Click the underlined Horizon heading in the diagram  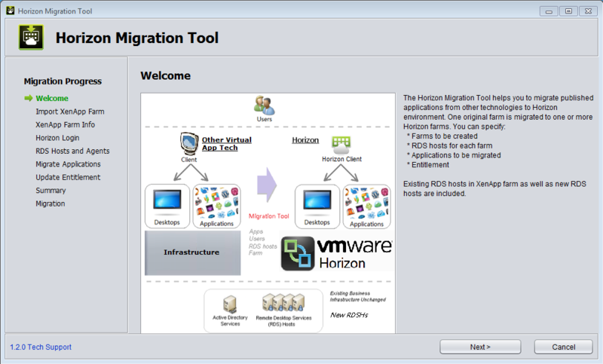[305, 140]
